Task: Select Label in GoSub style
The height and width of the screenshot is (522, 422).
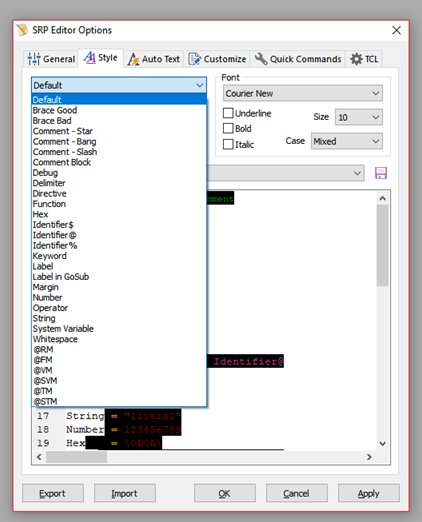Action: (119, 276)
